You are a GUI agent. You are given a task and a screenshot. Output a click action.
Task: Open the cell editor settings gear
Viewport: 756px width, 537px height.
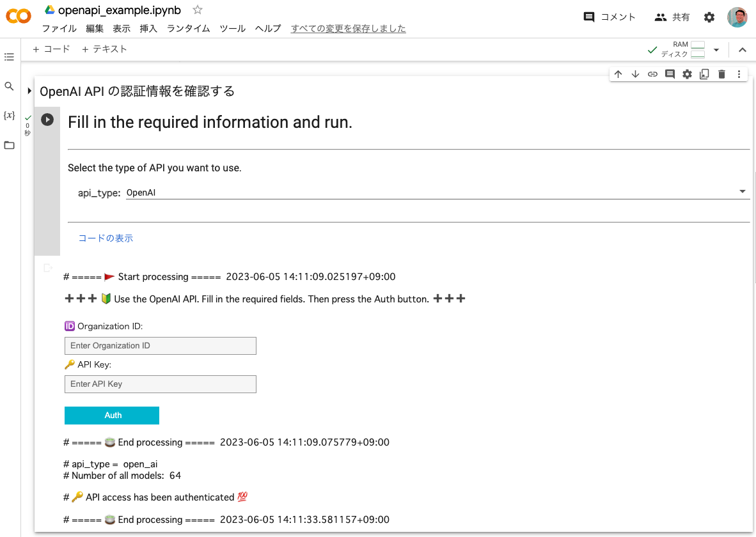(686, 74)
